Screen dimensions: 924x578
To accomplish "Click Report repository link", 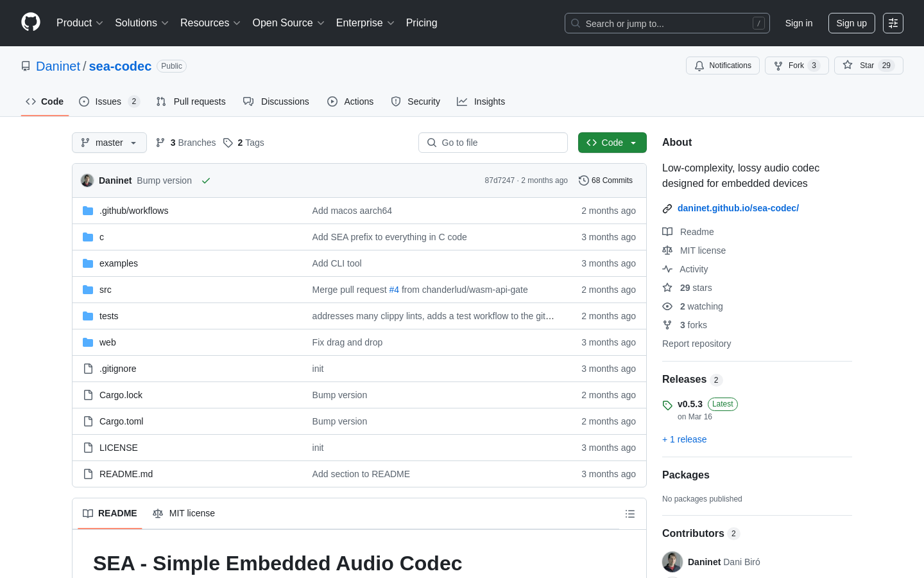I will click(696, 344).
